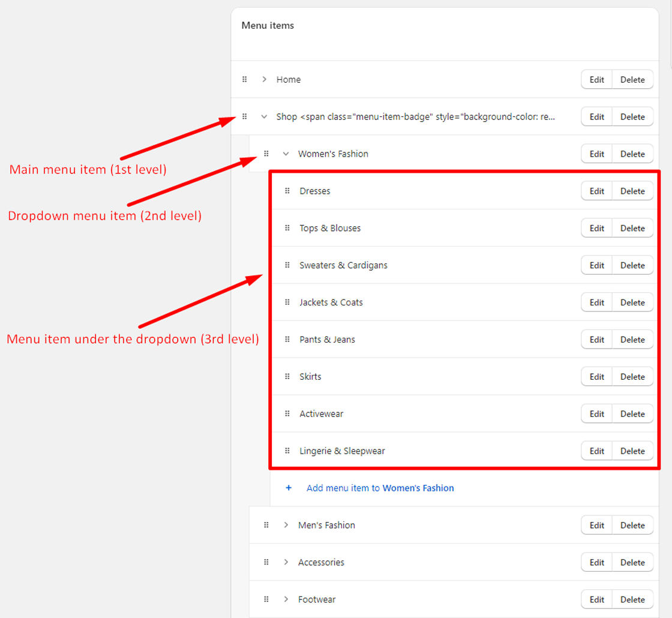Grab the drag handle for Shop item
This screenshot has height=618, width=672.
244,116
